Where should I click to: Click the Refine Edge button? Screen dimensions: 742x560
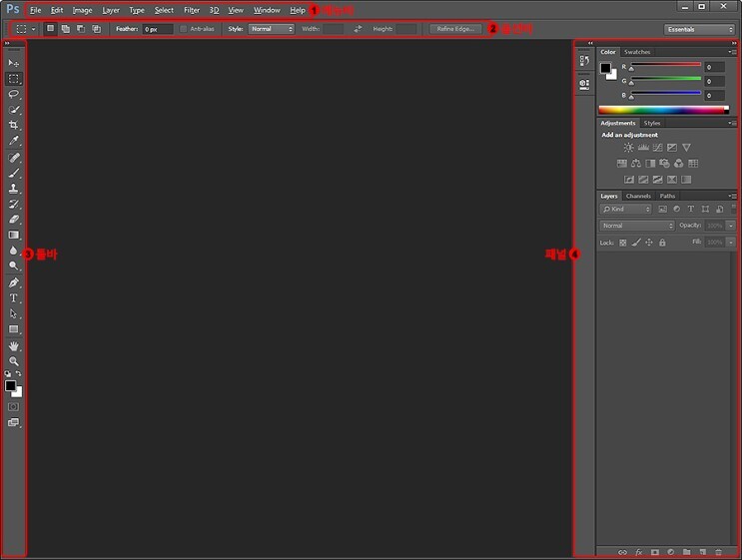pyautogui.click(x=455, y=29)
